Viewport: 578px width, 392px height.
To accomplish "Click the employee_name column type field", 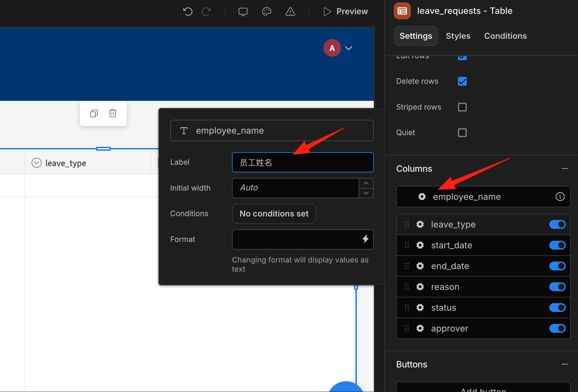I will point(272,130).
